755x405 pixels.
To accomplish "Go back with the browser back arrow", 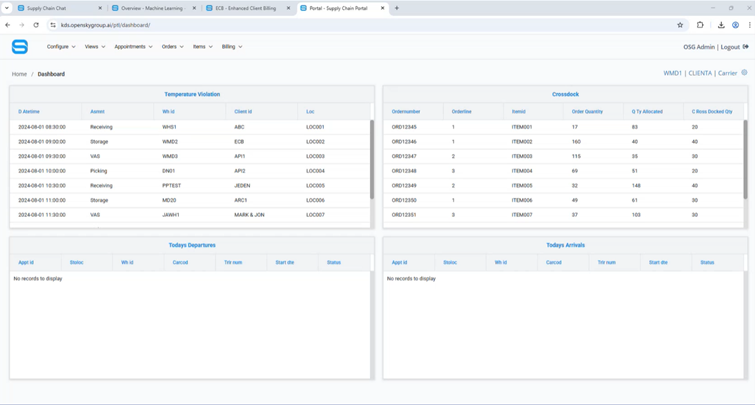I will pyautogui.click(x=8, y=25).
